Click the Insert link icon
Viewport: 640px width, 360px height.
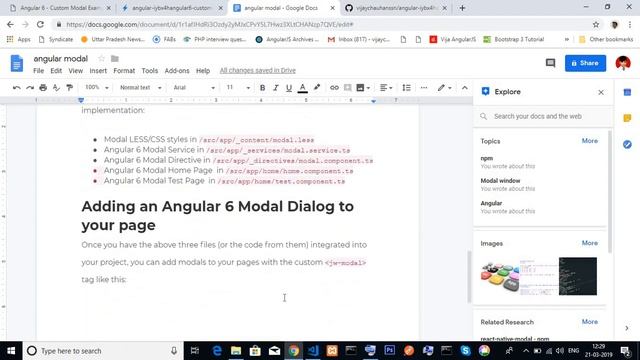coord(334,88)
